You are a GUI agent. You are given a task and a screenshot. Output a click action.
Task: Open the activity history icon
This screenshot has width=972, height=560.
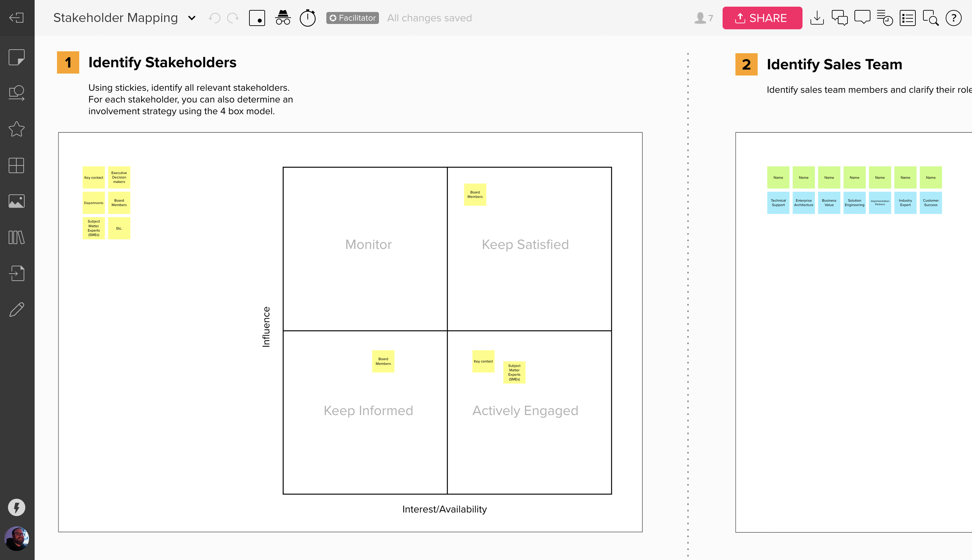coord(885,18)
